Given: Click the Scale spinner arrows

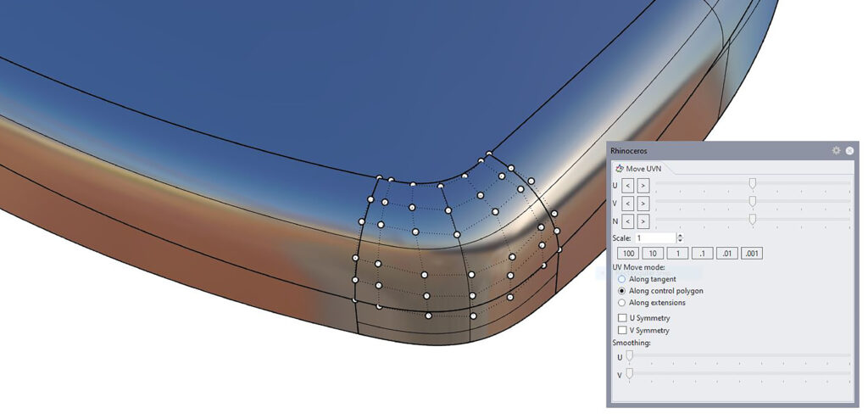Looking at the screenshot, I should click(681, 237).
